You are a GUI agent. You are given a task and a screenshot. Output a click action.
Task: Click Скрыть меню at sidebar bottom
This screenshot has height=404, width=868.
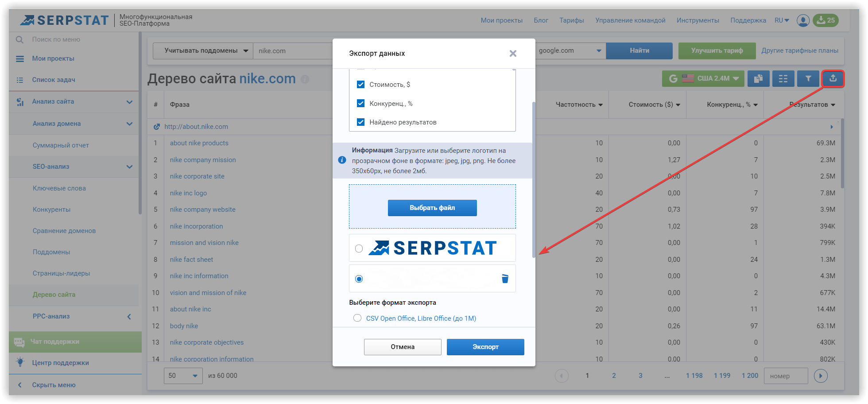(54, 385)
